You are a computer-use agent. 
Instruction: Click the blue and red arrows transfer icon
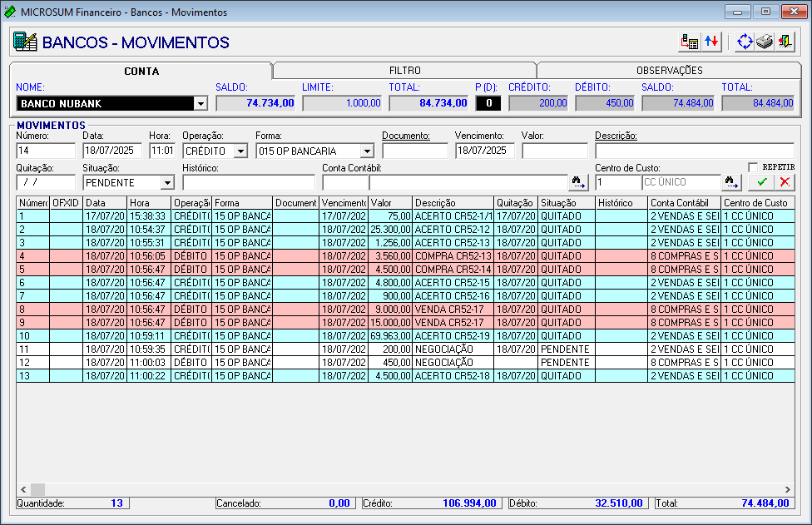tap(710, 42)
